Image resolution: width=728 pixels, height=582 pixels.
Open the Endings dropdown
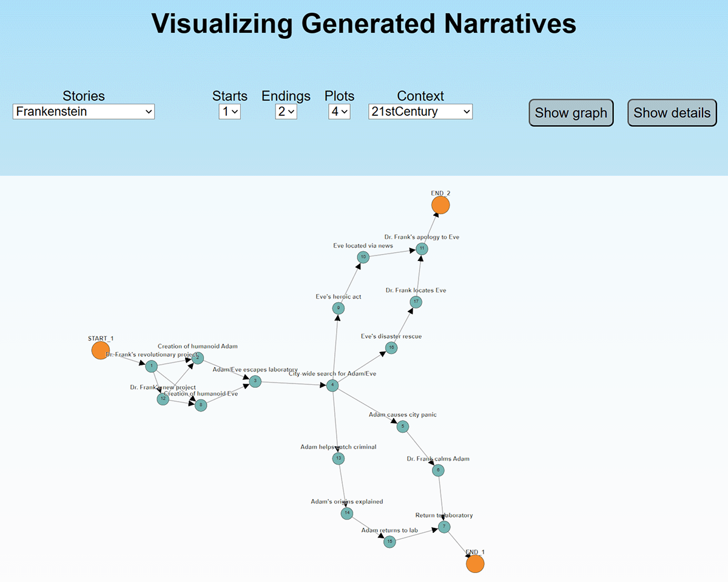tap(286, 112)
